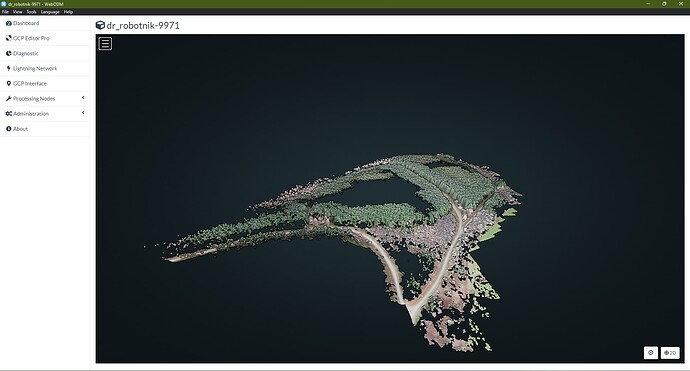Click the Lightning Network bolt icon
The image size is (690, 371).
(x=8, y=68)
